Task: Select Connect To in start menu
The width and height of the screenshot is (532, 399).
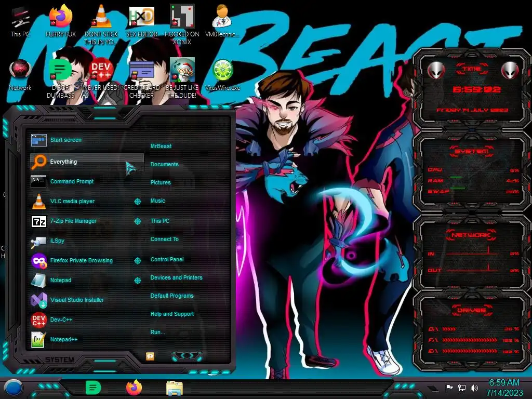Action: click(164, 239)
